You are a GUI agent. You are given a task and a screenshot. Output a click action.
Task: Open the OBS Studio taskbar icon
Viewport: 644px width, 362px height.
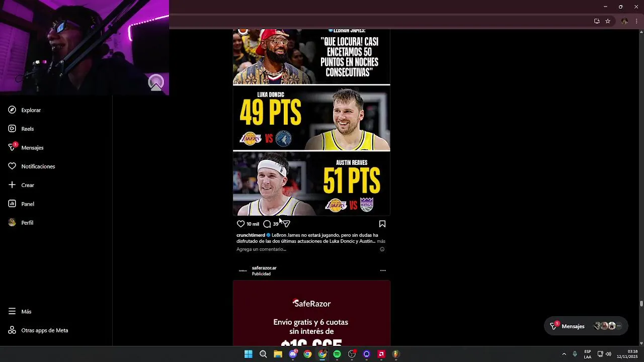pyautogui.click(x=352, y=354)
